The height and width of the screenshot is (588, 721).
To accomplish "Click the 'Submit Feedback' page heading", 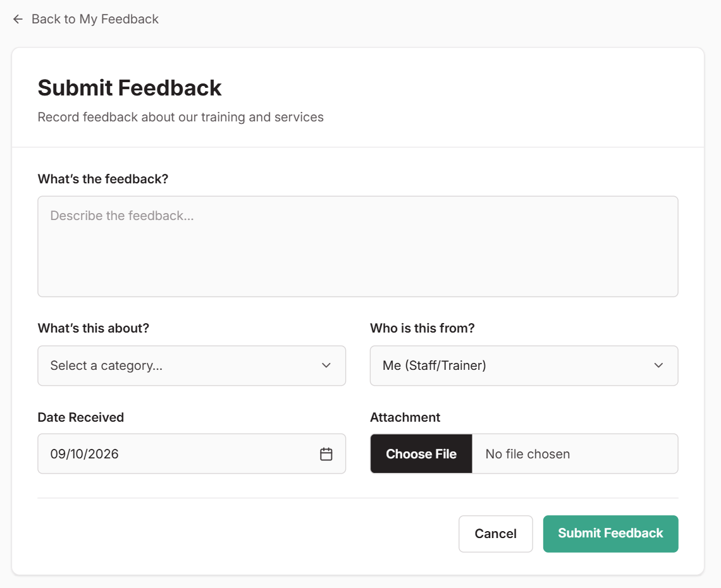I will point(130,88).
